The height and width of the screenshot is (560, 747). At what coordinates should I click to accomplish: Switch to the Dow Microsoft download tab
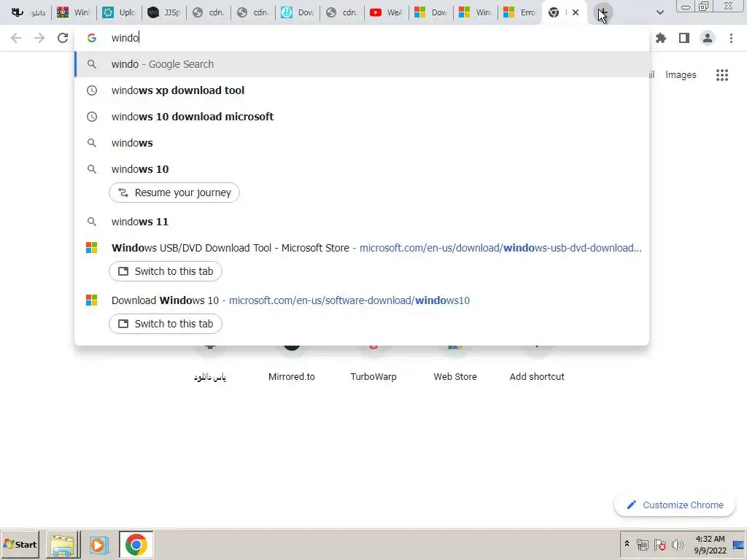[x=430, y=12]
